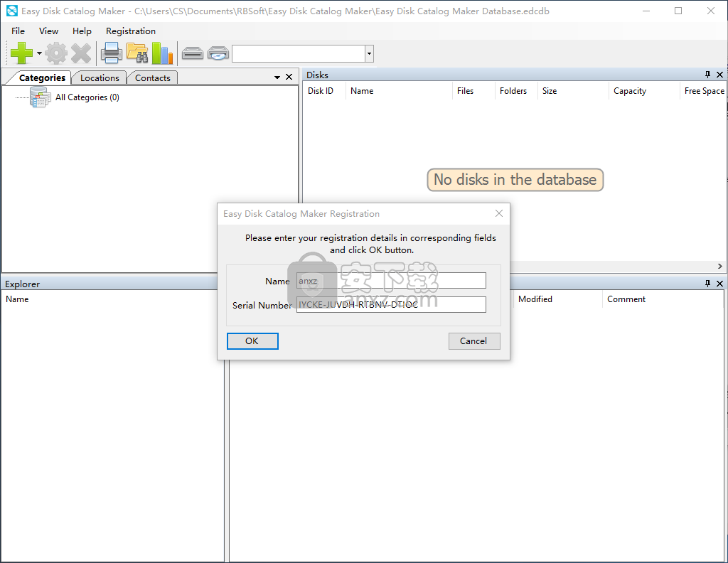This screenshot has width=728, height=563.
Task: Click OK in the registration dialog
Action: tap(252, 341)
